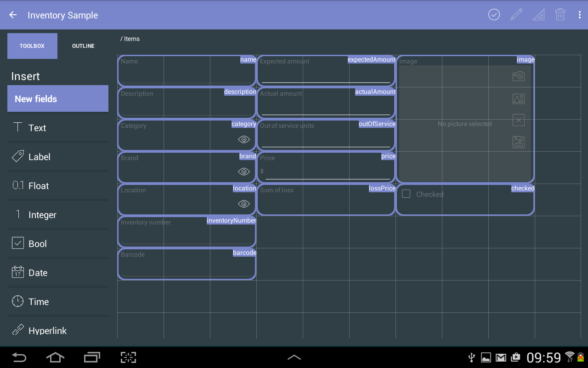
Task: Tap the Android home button
Action: [55, 357]
